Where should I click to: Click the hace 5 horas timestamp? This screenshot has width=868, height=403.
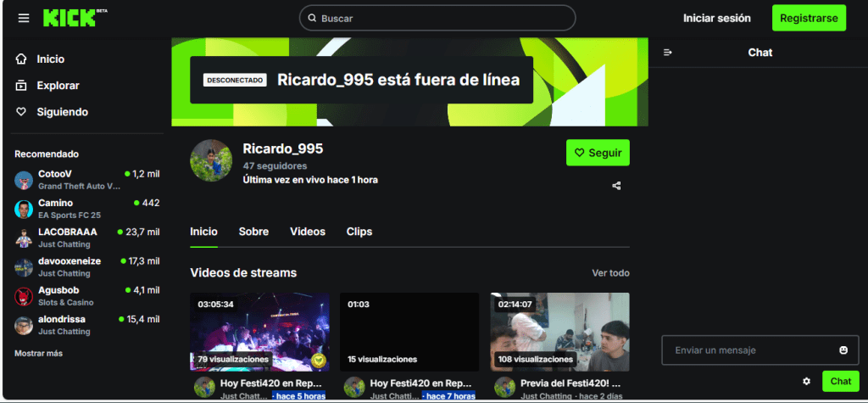click(299, 396)
